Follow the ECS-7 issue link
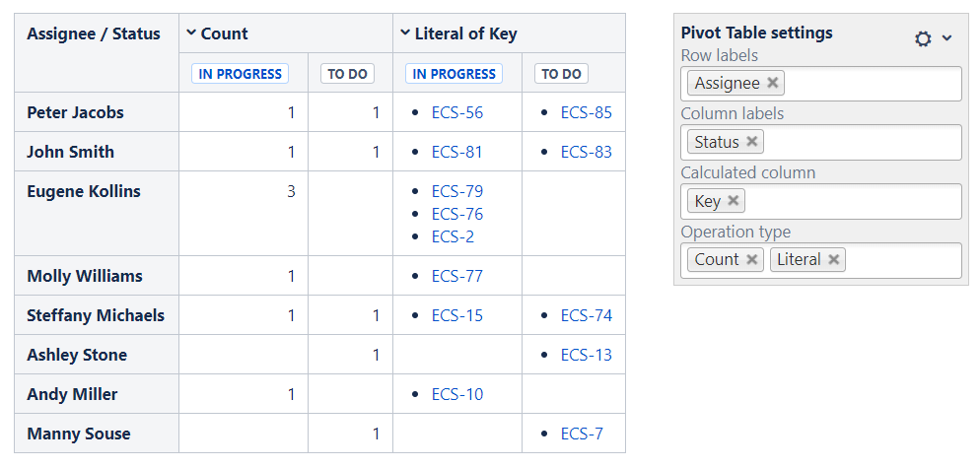 click(x=582, y=434)
